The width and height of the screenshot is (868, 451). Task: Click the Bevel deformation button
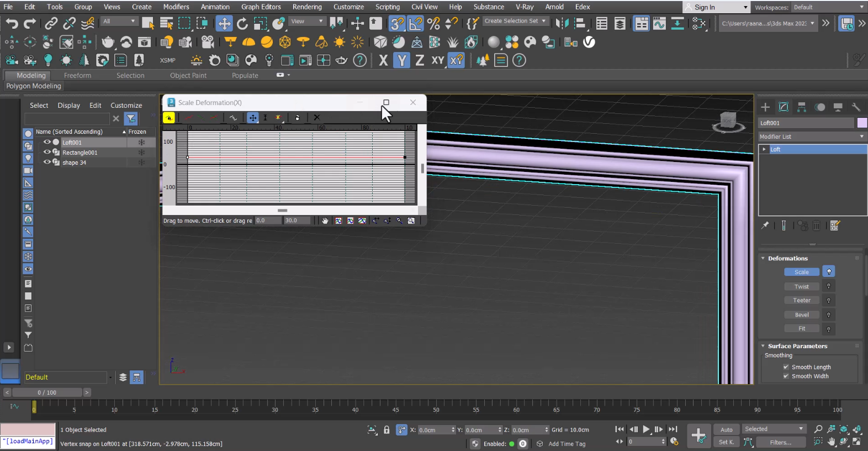point(802,314)
